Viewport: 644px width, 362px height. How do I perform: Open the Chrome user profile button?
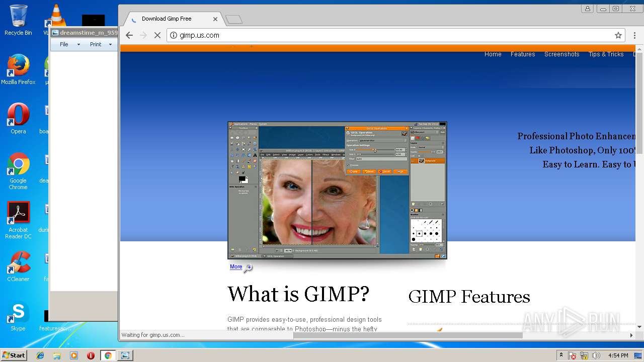pyautogui.click(x=588, y=9)
